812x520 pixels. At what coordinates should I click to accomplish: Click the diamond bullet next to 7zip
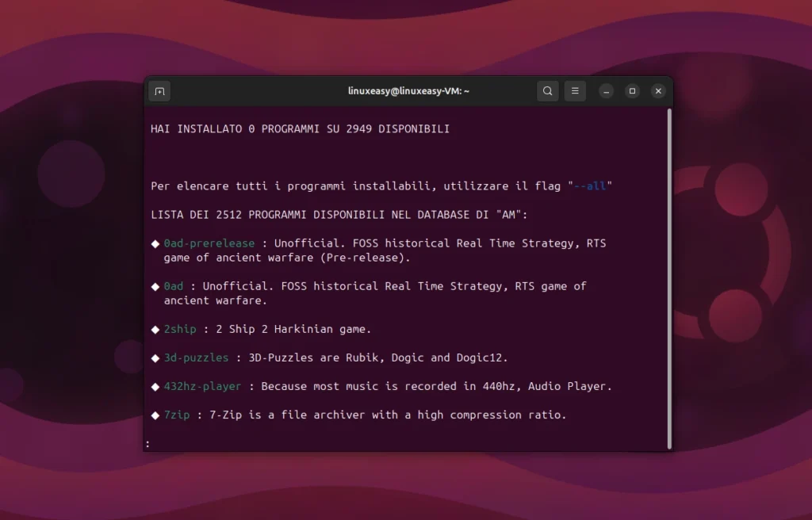pos(154,415)
